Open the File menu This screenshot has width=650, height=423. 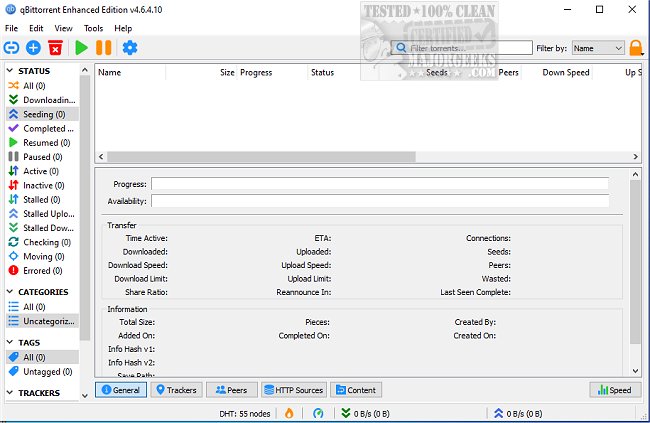click(12, 28)
